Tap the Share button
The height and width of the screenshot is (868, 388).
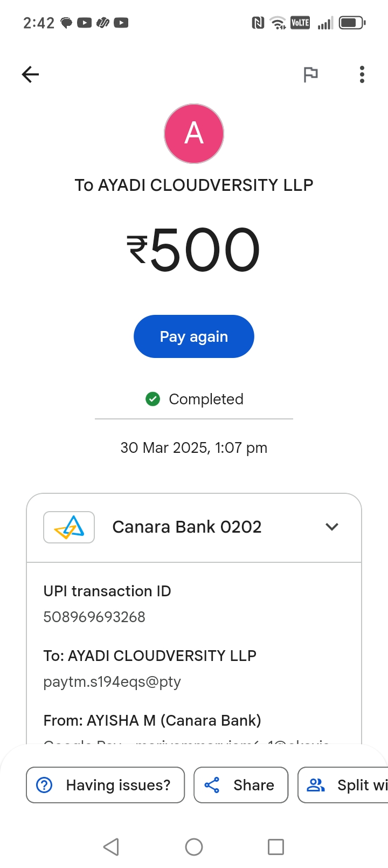pyautogui.click(x=241, y=785)
